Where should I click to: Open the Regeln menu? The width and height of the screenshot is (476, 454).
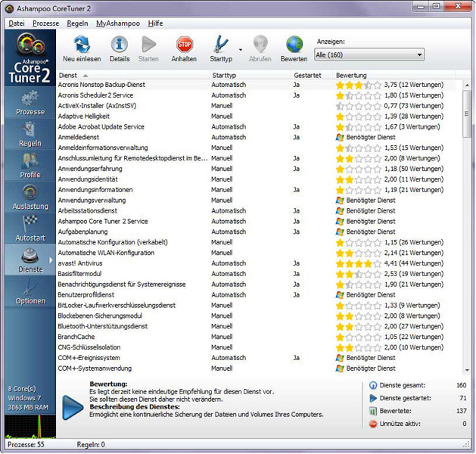[x=77, y=23]
